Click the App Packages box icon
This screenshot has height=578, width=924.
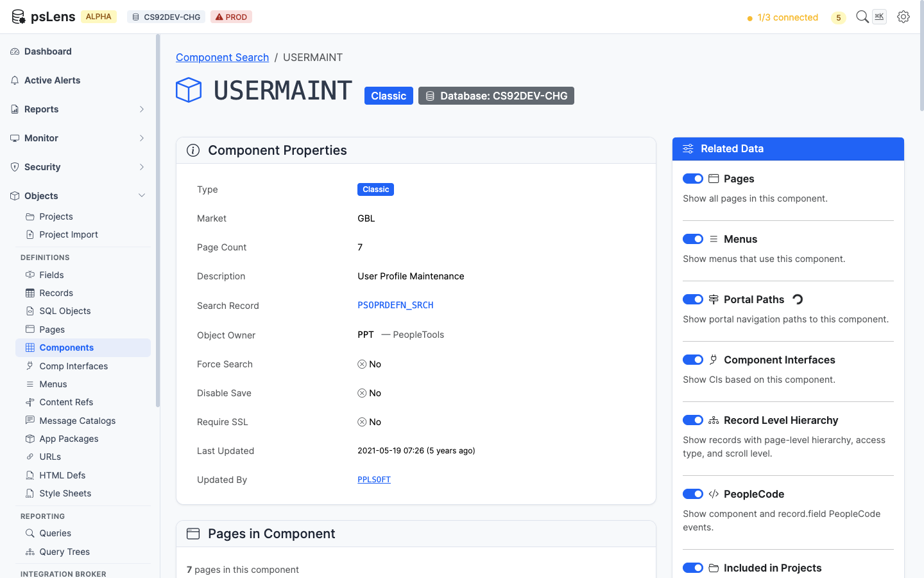pos(30,439)
